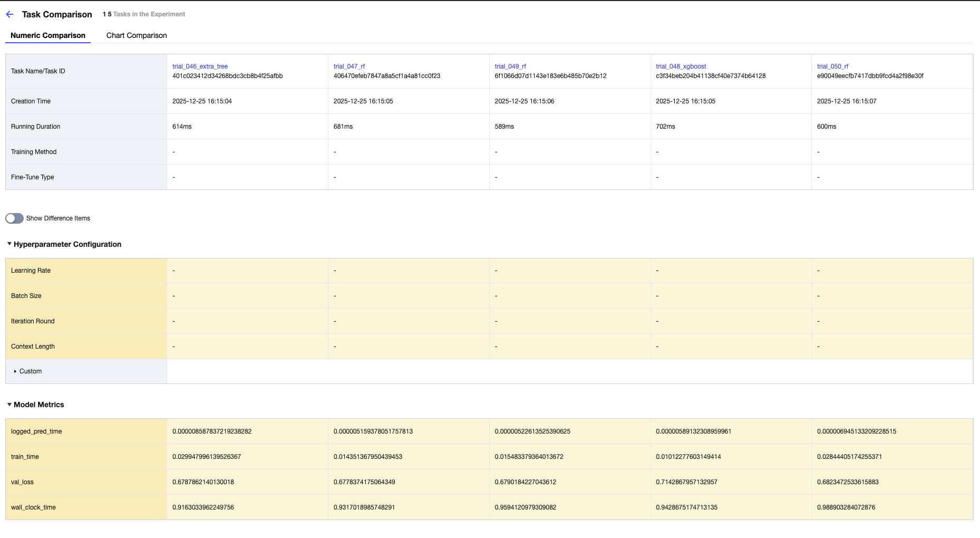This screenshot has height=538, width=980.
Task: Expand the Custom hyperparameters row
Action: pyautogui.click(x=15, y=371)
